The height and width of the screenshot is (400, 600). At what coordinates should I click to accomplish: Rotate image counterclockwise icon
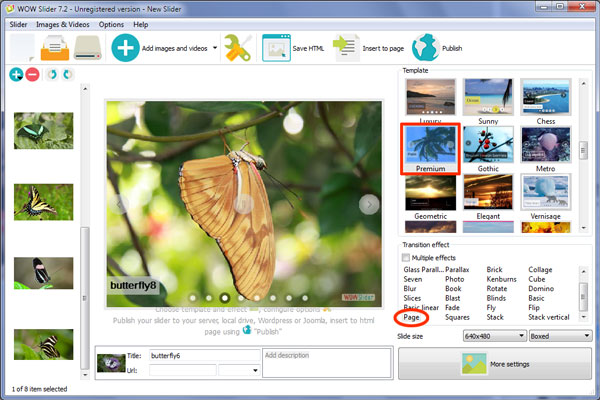tap(52, 74)
